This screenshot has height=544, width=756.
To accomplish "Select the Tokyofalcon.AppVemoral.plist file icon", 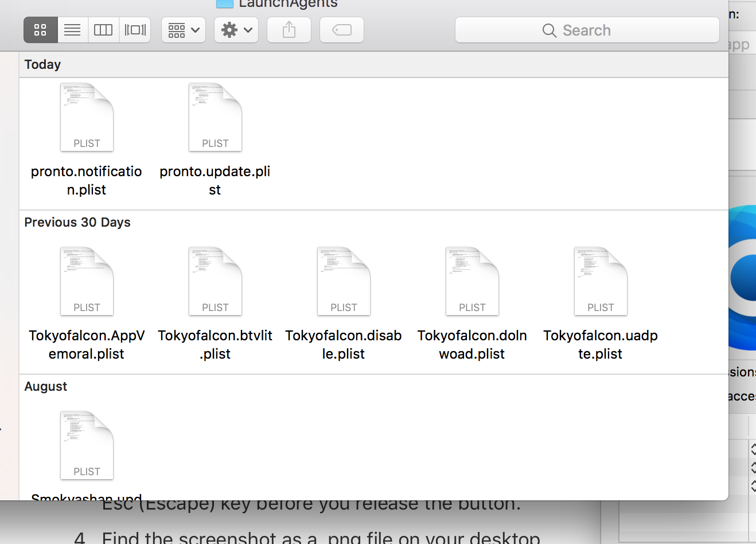I will (x=87, y=281).
